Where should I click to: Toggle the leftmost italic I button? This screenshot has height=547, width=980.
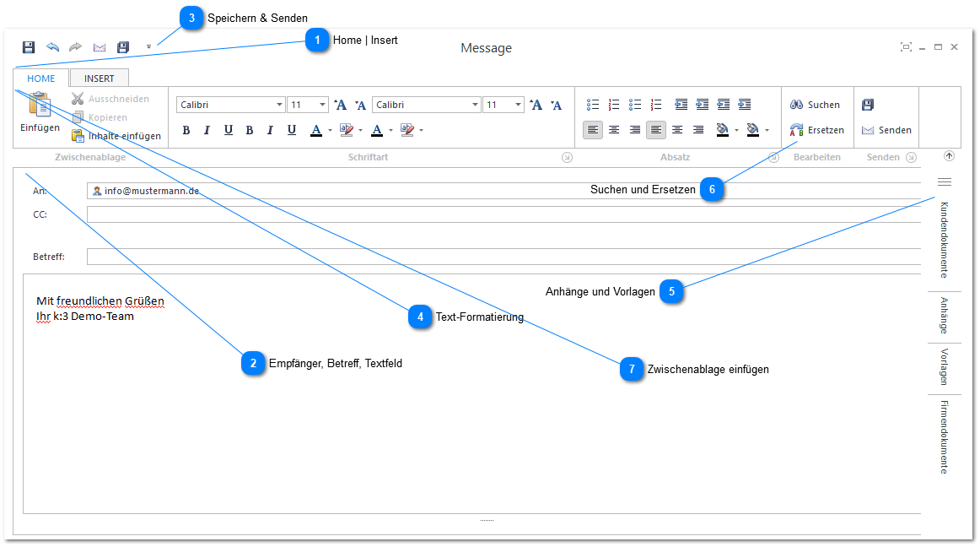click(x=207, y=130)
